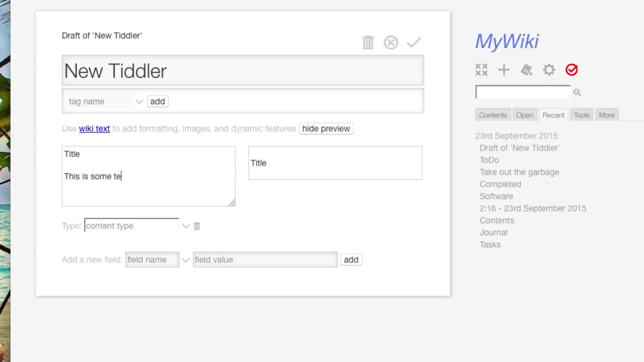
Task: Expand the field name dropdown arrow
Action: (x=185, y=260)
